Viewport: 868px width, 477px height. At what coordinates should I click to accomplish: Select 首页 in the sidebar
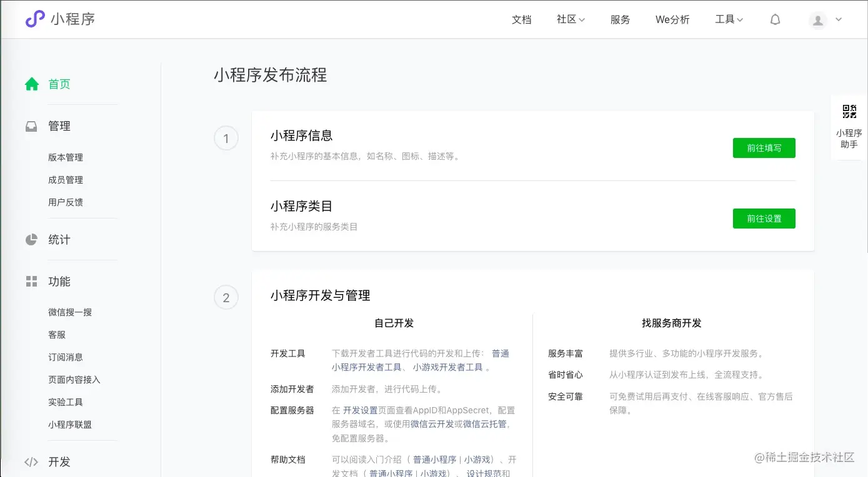point(59,84)
